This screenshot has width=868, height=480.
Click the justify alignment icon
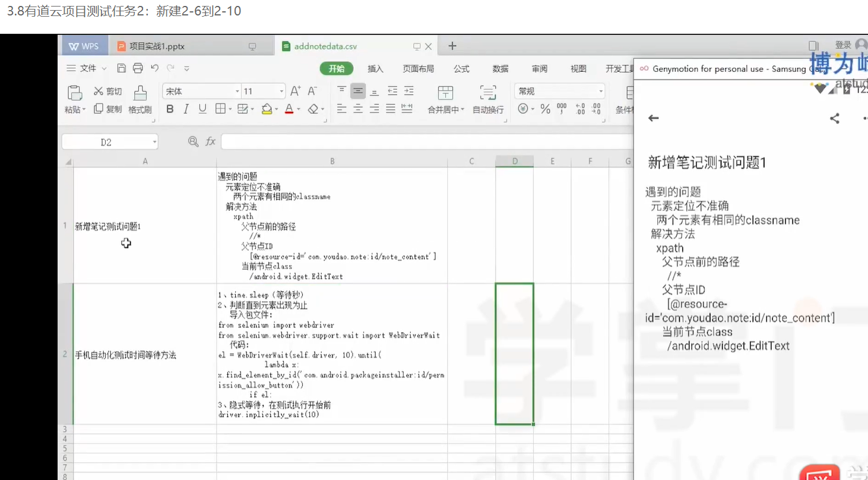[391, 109]
